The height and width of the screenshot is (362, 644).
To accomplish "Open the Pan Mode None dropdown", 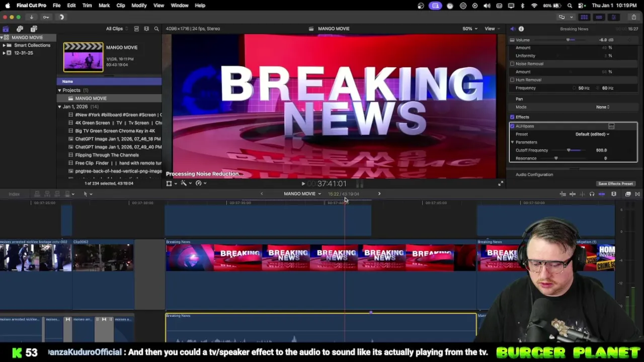I will [603, 107].
